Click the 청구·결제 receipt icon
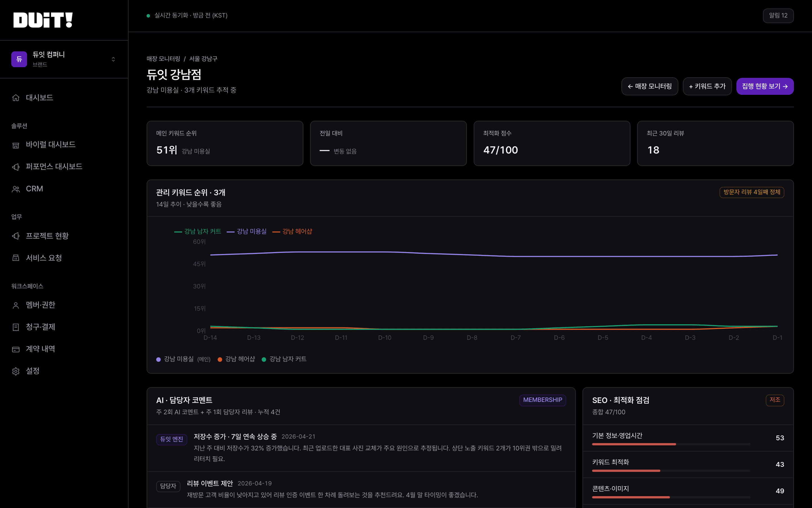This screenshot has width=812, height=508. [x=16, y=327]
